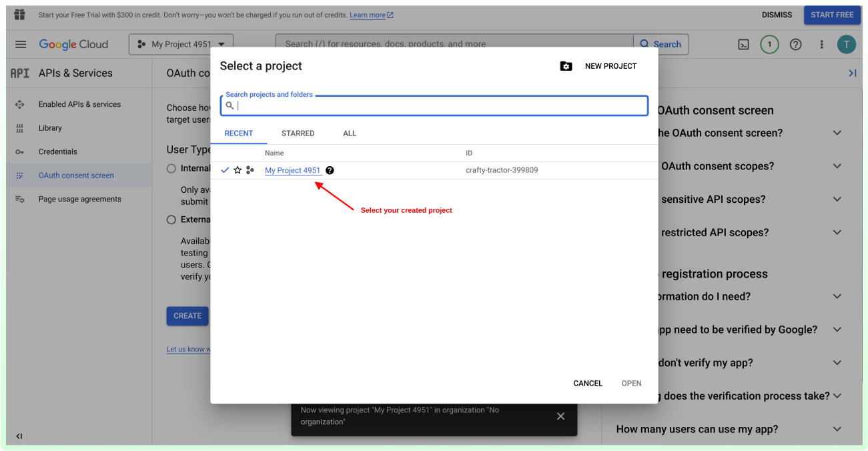Select the Credentials key icon in sidebar
This screenshot has width=868, height=451.
coord(20,151)
